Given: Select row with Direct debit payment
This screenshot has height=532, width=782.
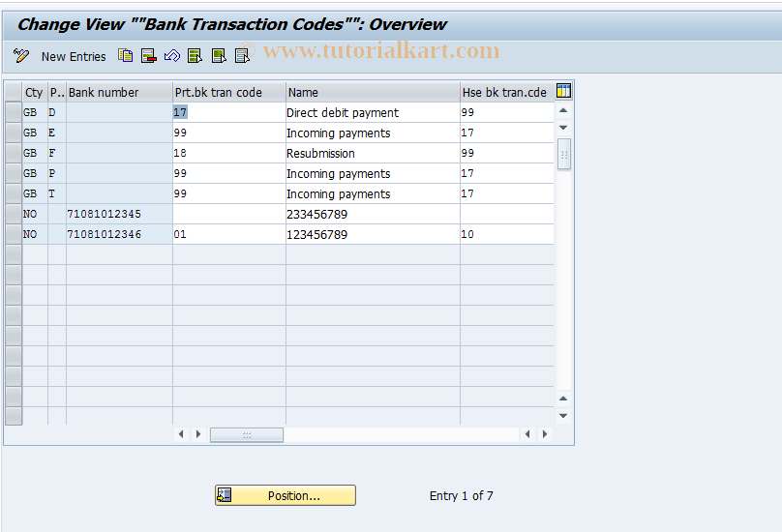Looking at the screenshot, I should coord(14,112).
